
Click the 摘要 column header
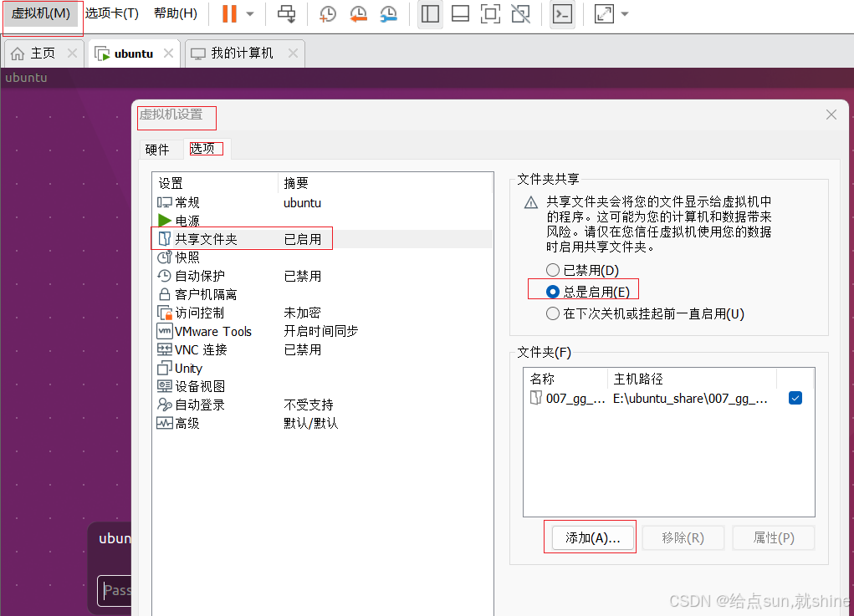pos(385,183)
